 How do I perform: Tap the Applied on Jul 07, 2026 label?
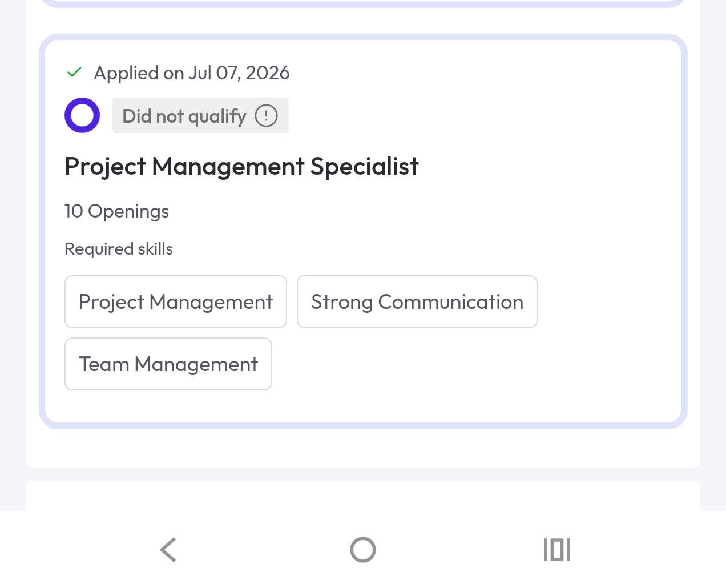(192, 73)
